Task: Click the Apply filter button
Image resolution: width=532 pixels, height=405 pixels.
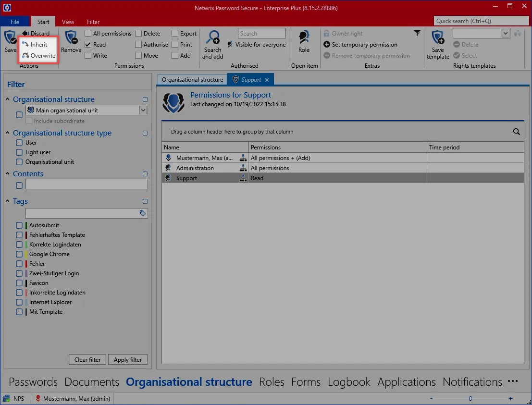Action: coord(128,360)
